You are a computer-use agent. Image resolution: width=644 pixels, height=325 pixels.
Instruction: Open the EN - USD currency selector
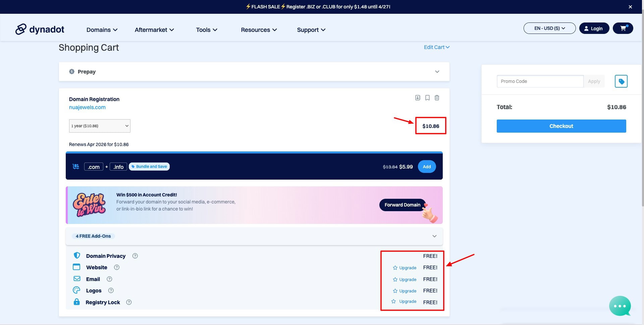549,28
